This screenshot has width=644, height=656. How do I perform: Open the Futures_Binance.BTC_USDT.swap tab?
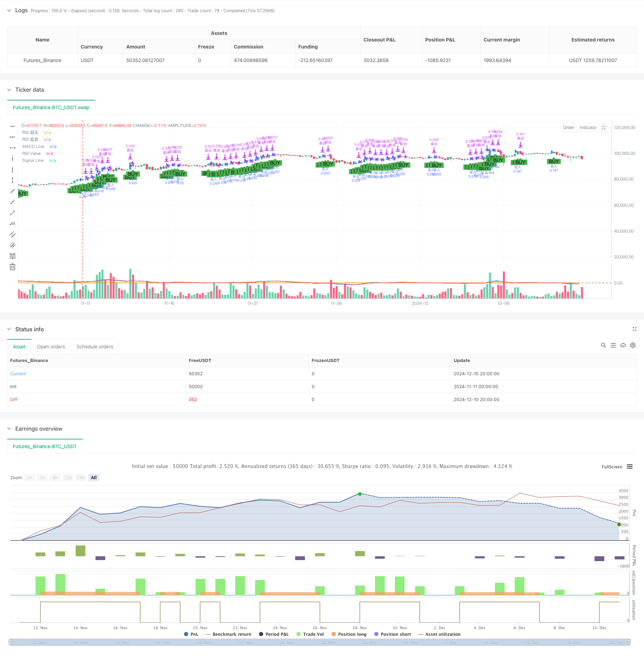pos(51,107)
